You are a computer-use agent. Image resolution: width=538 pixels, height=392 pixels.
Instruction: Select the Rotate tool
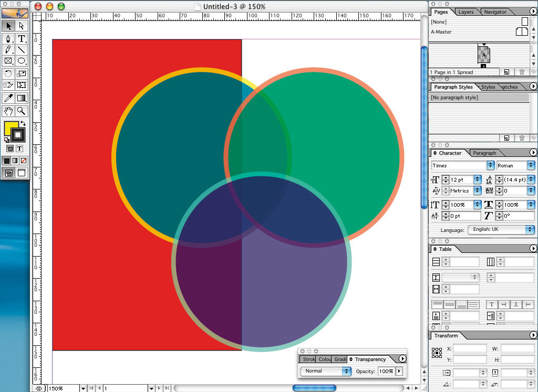pyautogui.click(x=8, y=73)
